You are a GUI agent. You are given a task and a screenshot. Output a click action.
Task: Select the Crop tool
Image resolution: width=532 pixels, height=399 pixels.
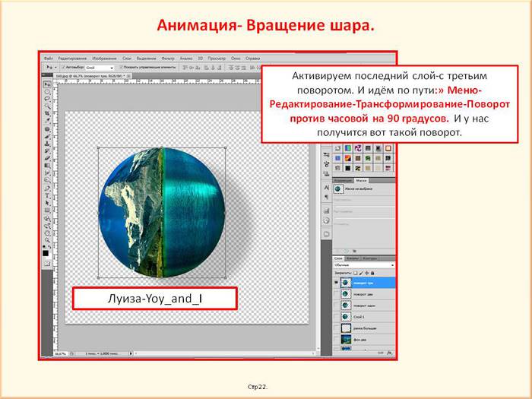click(x=47, y=112)
